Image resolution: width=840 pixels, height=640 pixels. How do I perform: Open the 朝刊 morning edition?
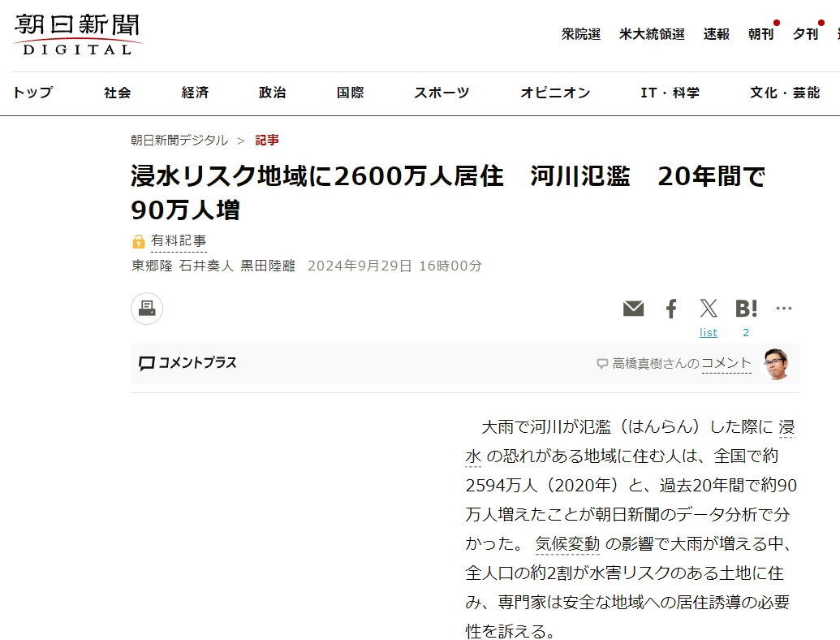(760, 34)
